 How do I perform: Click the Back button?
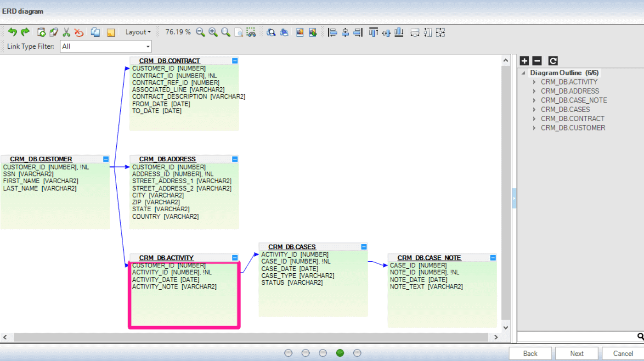pyautogui.click(x=530, y=353)
